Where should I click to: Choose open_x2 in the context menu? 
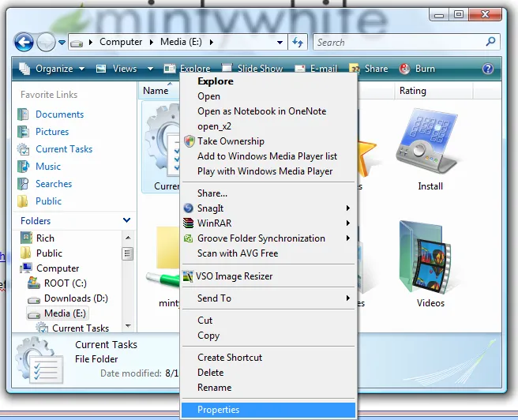tap(269, 126)
